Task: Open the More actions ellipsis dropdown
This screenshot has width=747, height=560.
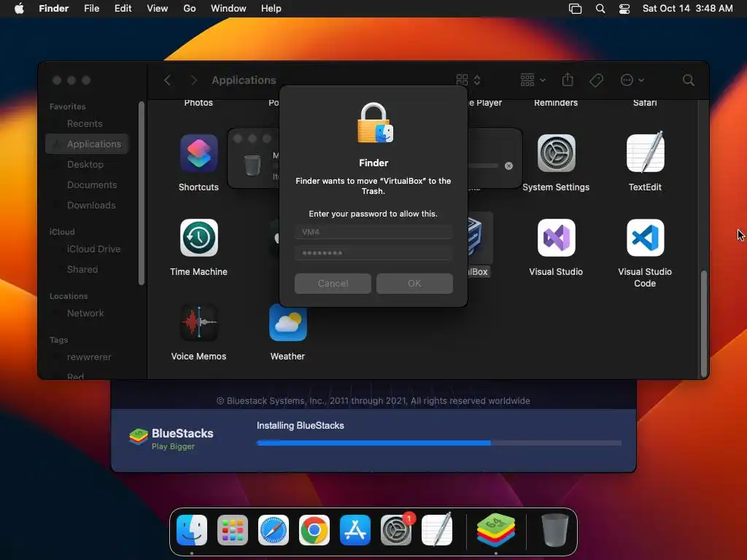Action: coord(632,80)
